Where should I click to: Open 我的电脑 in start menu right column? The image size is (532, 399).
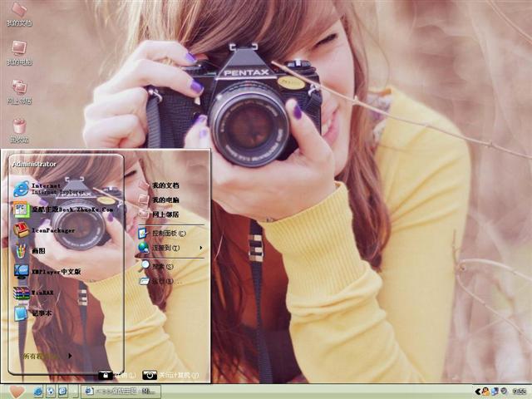click(160, 199)
